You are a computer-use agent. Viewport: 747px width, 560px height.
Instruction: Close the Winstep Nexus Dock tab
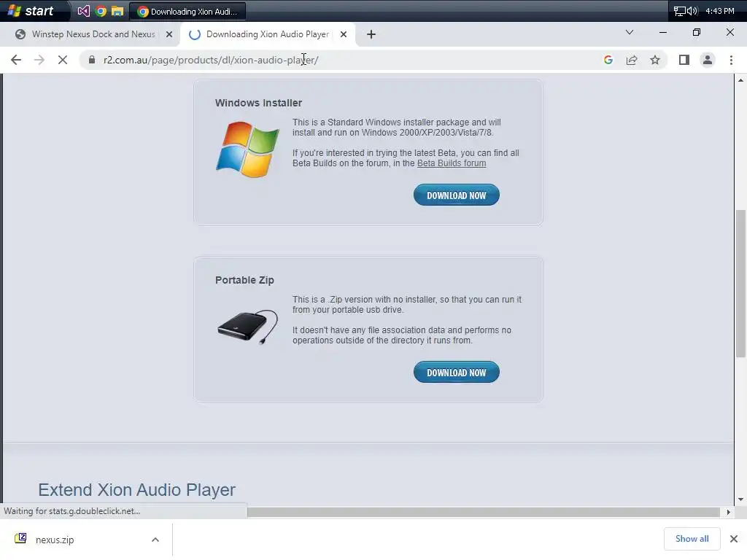pyautogui.click(x=169, y=34)
